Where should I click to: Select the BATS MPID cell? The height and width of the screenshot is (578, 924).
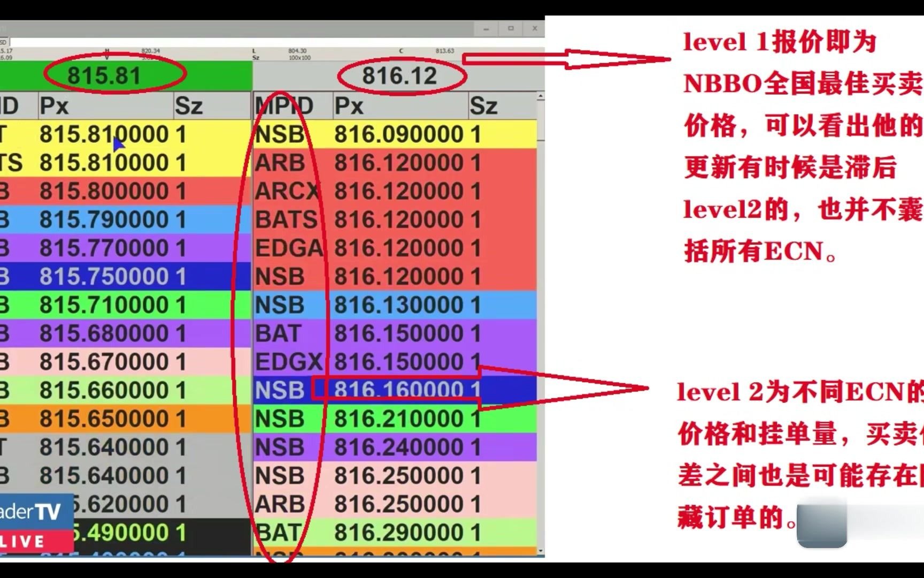[x=287, y=219]
